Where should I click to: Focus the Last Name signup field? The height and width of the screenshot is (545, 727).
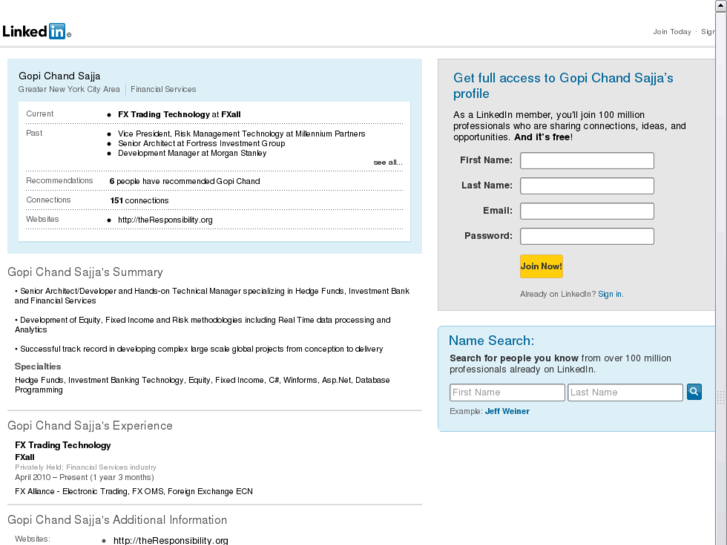tap(587, 186)
